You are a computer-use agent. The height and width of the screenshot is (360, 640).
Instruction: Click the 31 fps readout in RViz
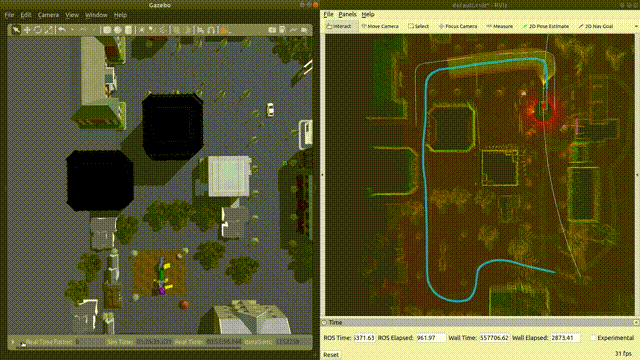(623, 353)
